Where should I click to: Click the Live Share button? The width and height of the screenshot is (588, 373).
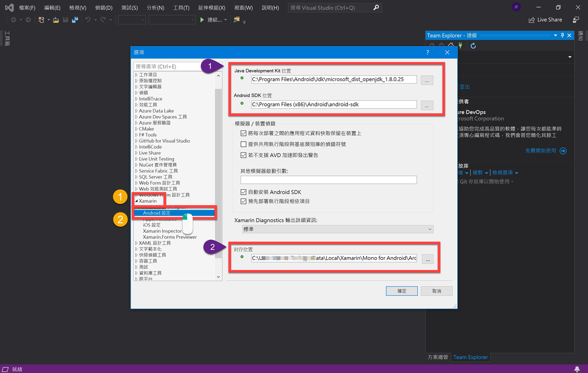coord(545,20)
